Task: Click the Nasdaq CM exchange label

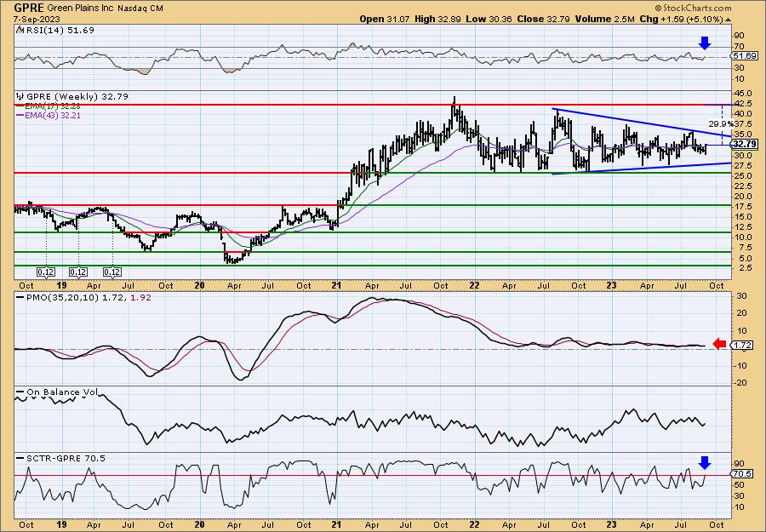Action: [140, 9]
